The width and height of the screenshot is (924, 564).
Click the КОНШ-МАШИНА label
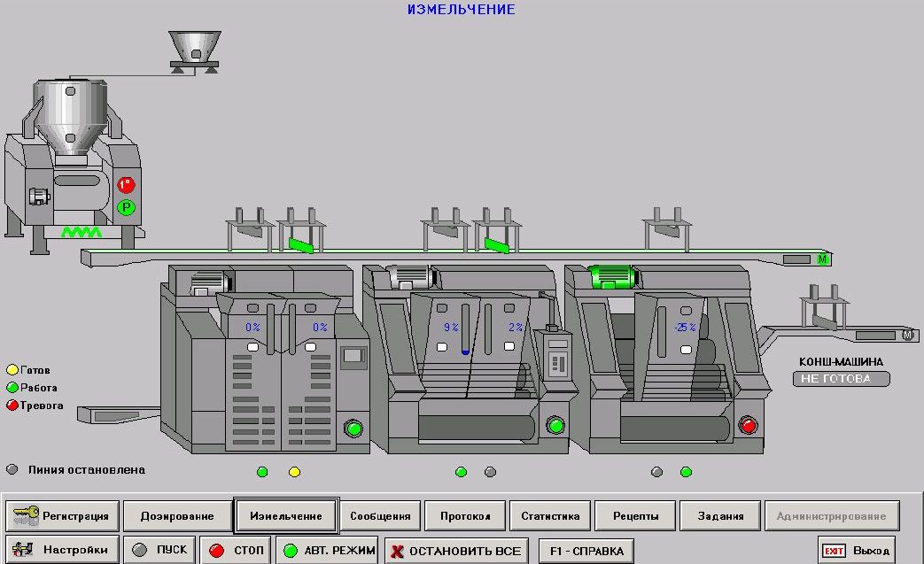(841, 361)
